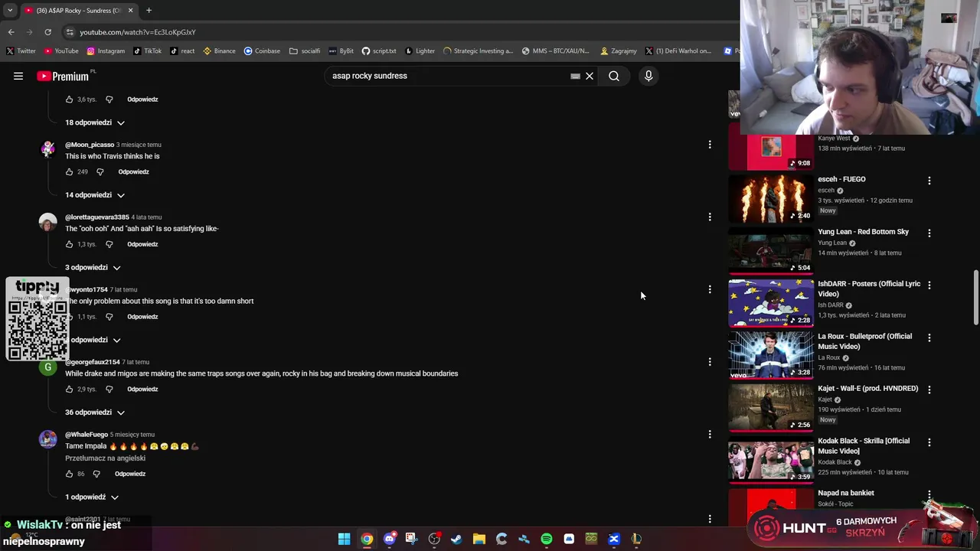Viewport: 980px width, 551px height.
Task: Open more options for La Roux Bulletproof
Action: click(x=929, y=337)
